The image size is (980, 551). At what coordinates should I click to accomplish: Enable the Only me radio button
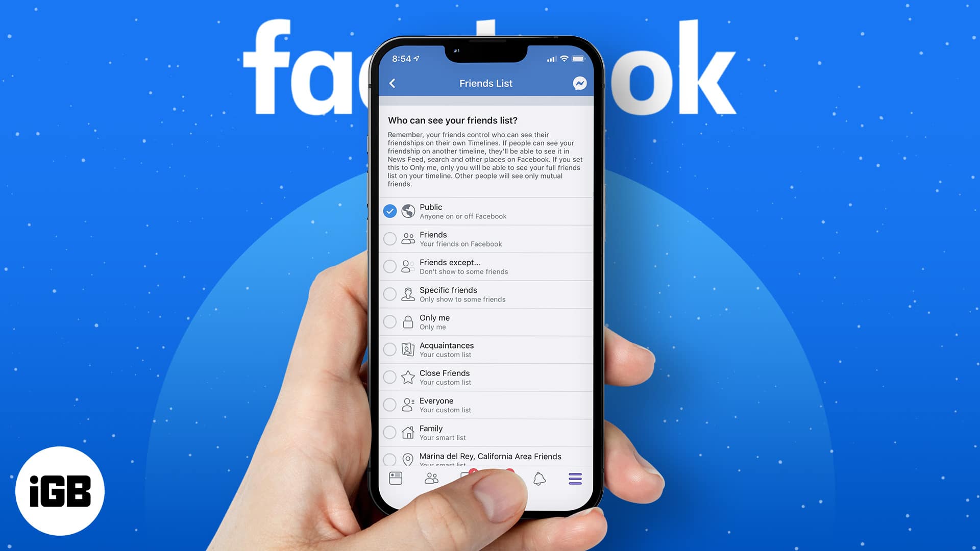390,321
